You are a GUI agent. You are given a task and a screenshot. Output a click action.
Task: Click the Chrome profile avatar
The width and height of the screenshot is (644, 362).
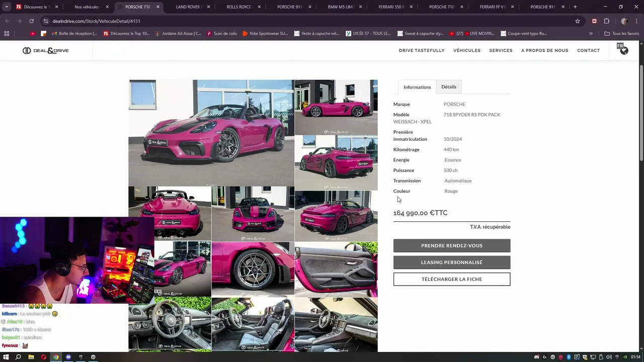(624, 21)
